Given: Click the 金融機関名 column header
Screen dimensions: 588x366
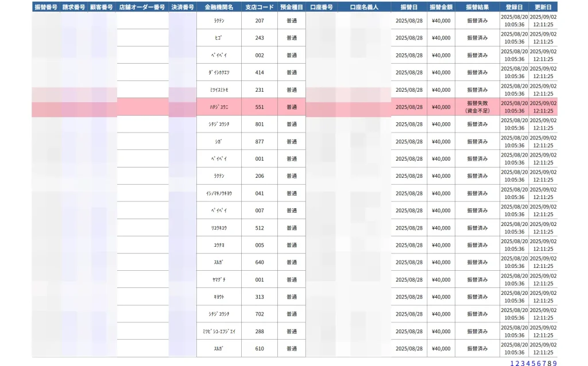Looking at the screenshot, I should (219, 7).
